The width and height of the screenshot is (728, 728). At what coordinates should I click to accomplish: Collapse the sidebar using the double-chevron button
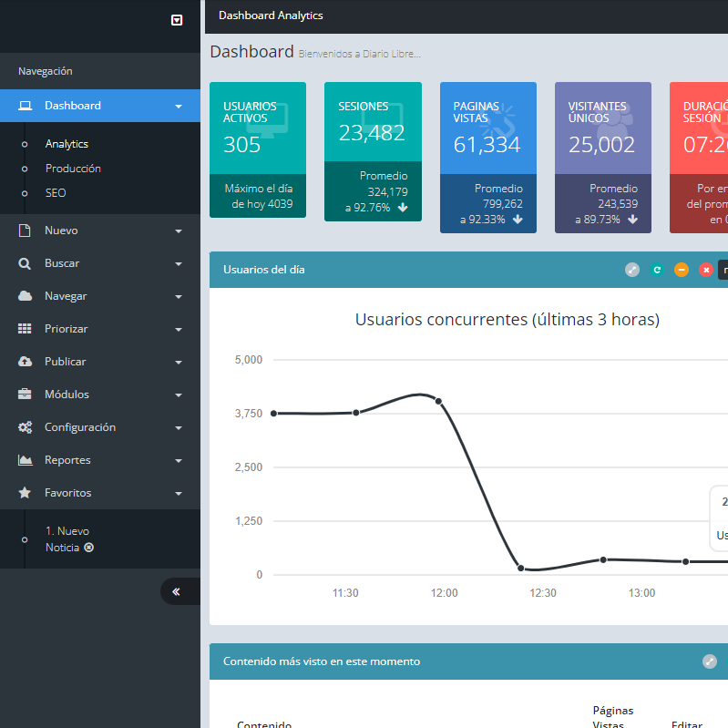[176, 591]
